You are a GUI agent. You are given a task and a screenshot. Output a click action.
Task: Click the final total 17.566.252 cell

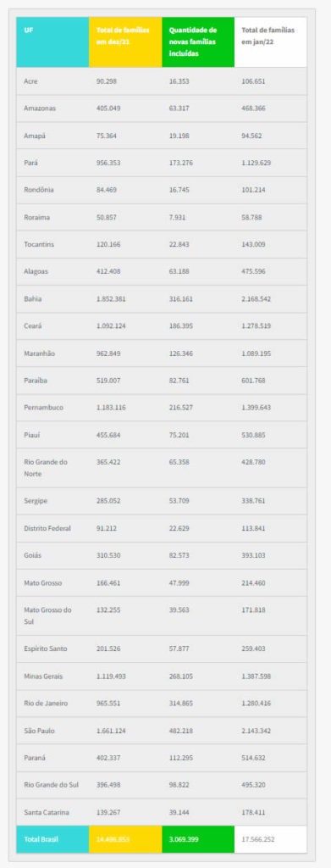271,839
